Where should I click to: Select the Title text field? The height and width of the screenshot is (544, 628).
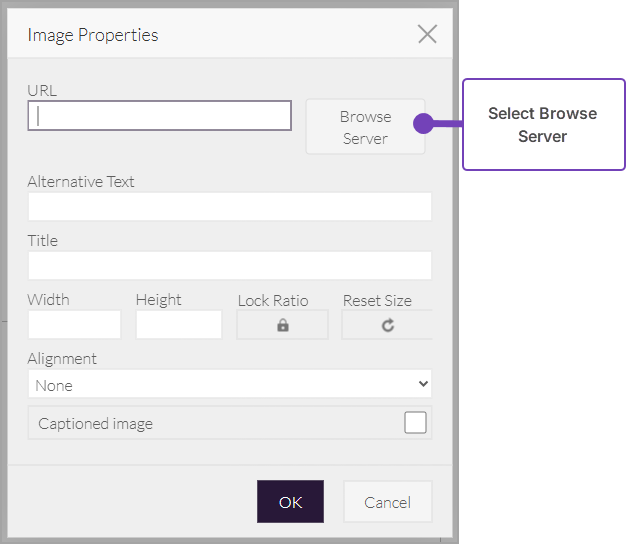pos(229,266)
